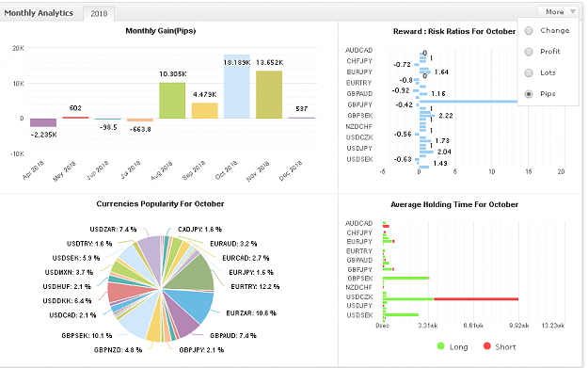Screen dimensions: 588x368
Task: Click the 'CADJPY: 1.6 %' pie label
Action: coord(199,230)
